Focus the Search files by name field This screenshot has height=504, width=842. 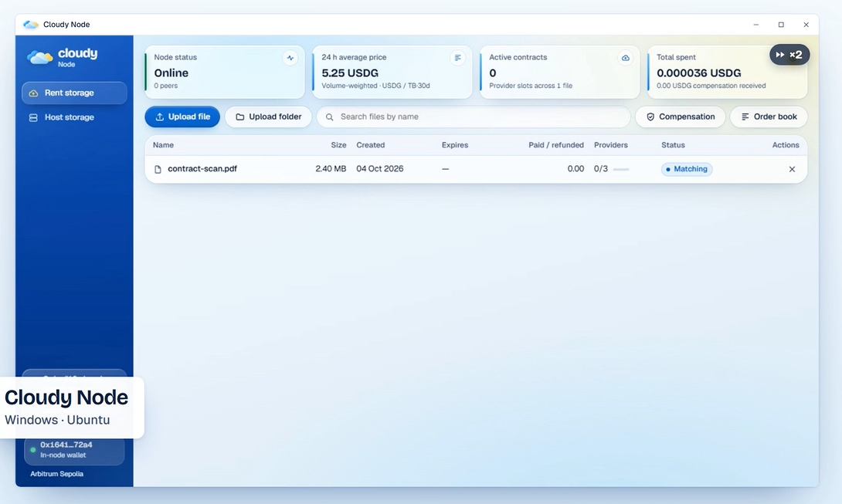click(x=474, y=117)
